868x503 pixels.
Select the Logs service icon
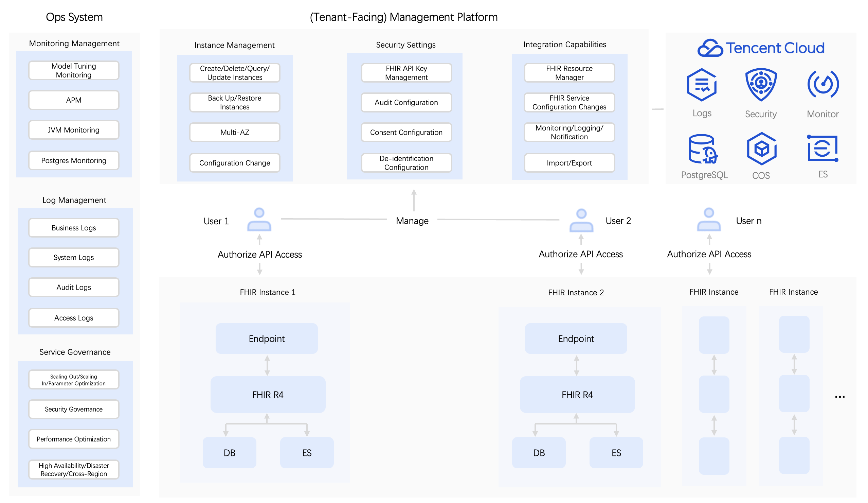click(701, 85)
